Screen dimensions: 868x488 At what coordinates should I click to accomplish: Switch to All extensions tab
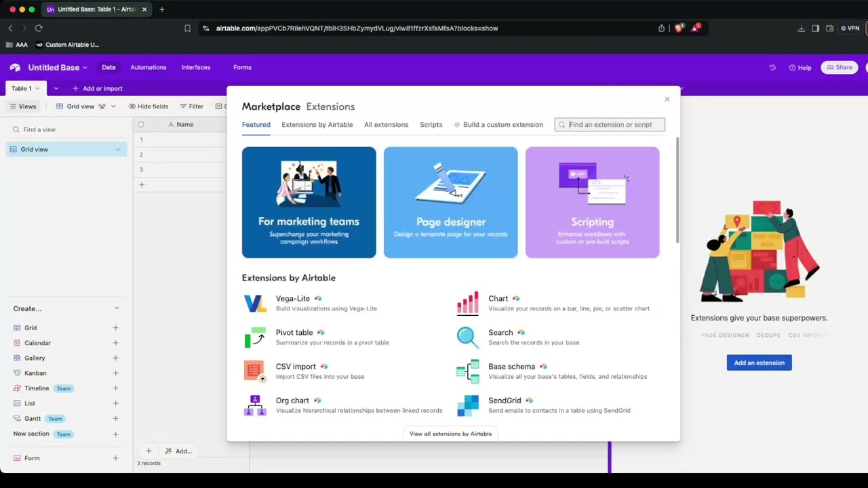coord(386,125)
